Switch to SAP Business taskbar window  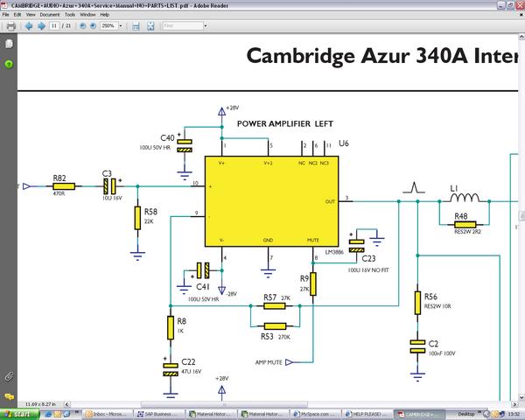click(160, 414)
